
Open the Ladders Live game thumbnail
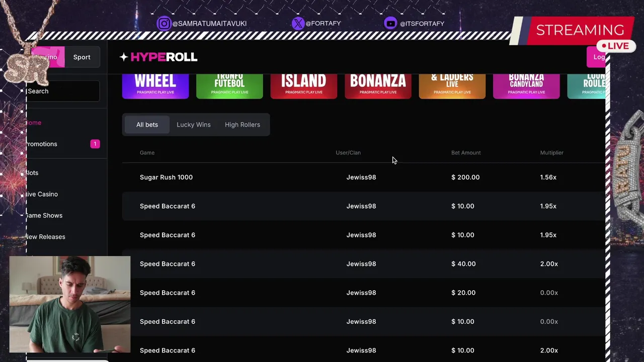(x=452, y=86)
